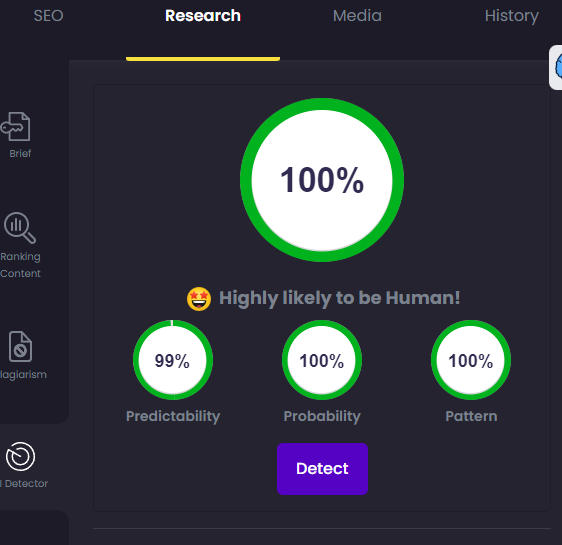Viewport: 562px width, 545px height.
Task: Click the Pattern label text
Action: click(x=471, y=416)
